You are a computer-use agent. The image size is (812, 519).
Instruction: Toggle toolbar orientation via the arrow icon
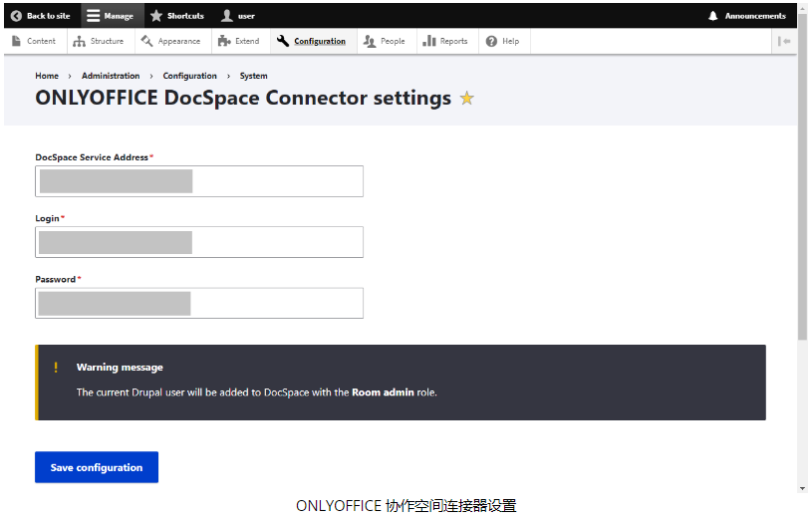coord(784,41)
